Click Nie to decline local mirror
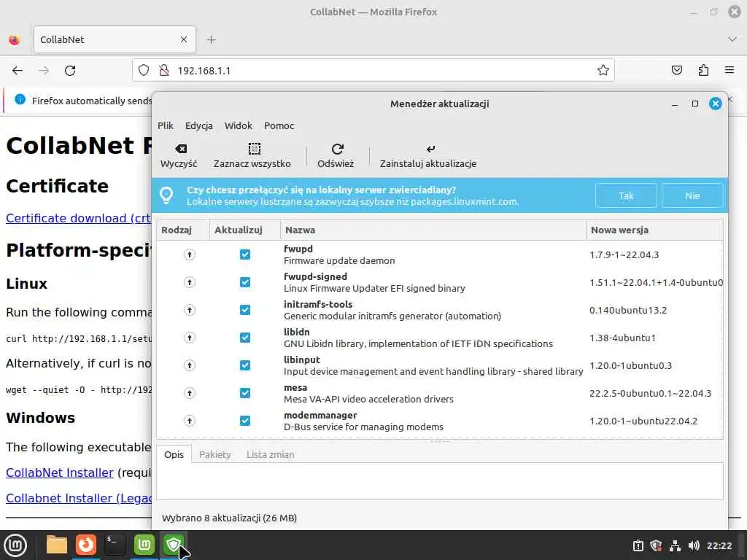Viewport: 747px width, 560px height. coord(692,195)
